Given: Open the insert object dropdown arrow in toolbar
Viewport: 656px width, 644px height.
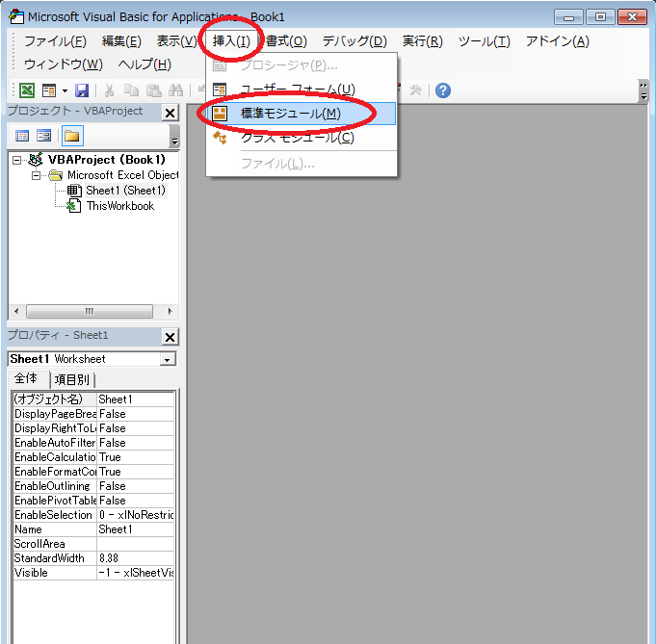Looking at the screenshot, I should pyautogui.click(x=65, y=90).
